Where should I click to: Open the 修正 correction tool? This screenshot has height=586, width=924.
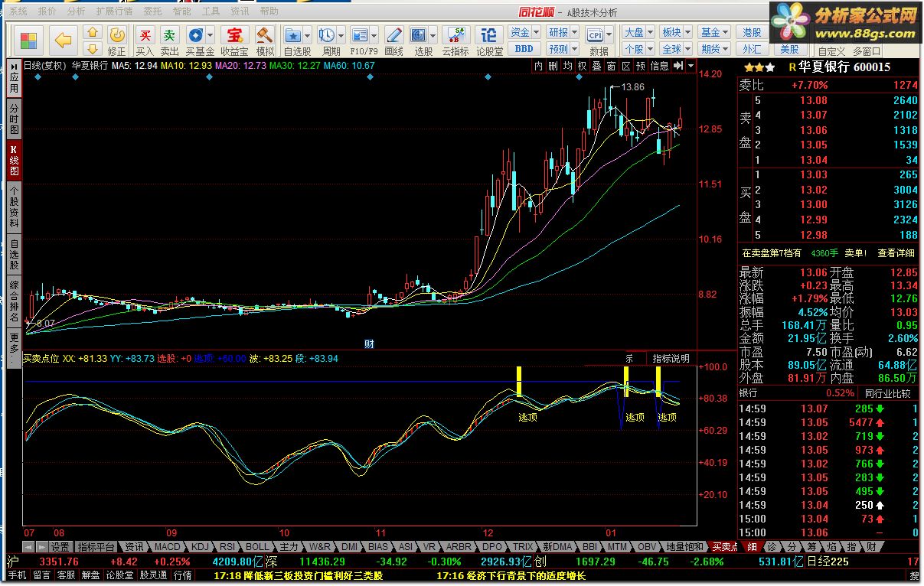tap(116, 41)
